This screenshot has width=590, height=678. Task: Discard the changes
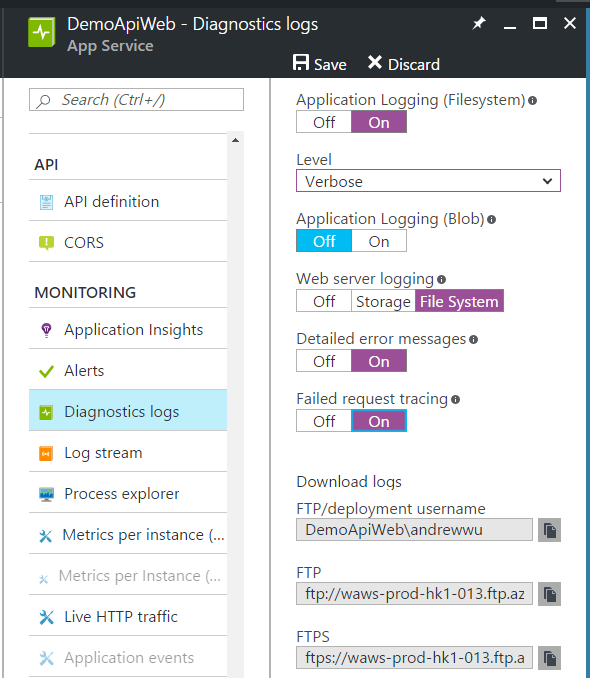click(404, 64)
